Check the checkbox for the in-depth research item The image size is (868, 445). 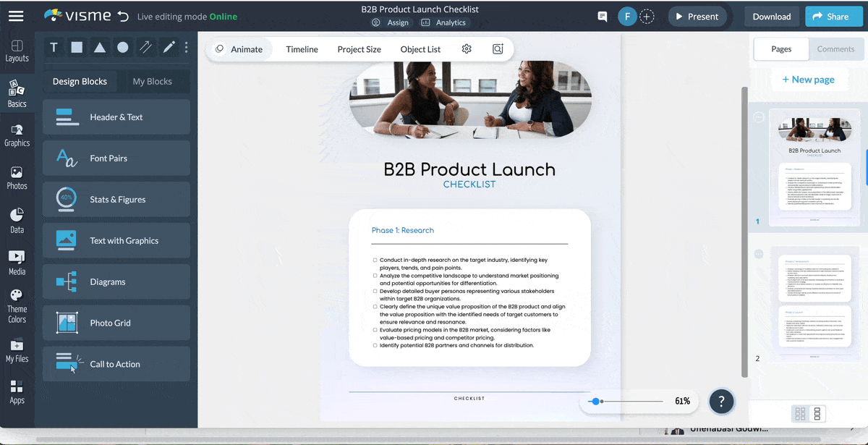(375, 260)
